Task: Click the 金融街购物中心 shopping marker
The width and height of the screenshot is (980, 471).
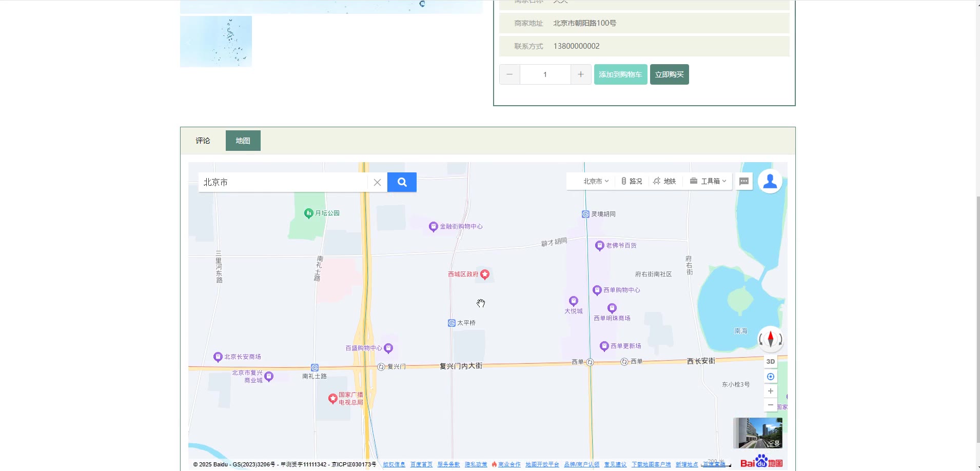Action: 434,226
